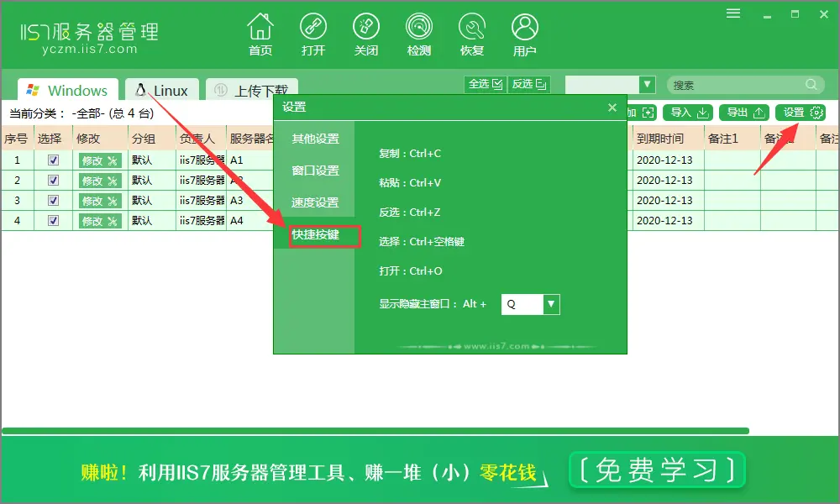Click the 反选 invert selection button
The height and width of the screenshot is (504, 840).
point(528,84)
